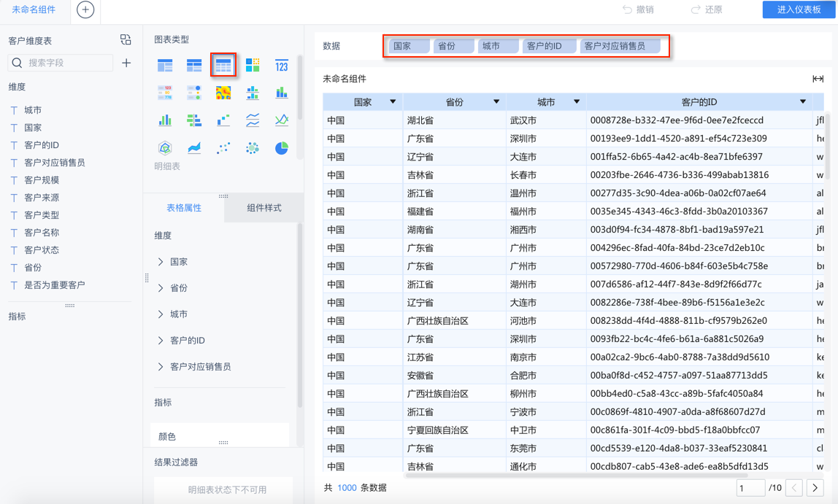Screen dimensions: 838x504
Task: Open the 未命名组件 tab
Action: click(34, 9)
